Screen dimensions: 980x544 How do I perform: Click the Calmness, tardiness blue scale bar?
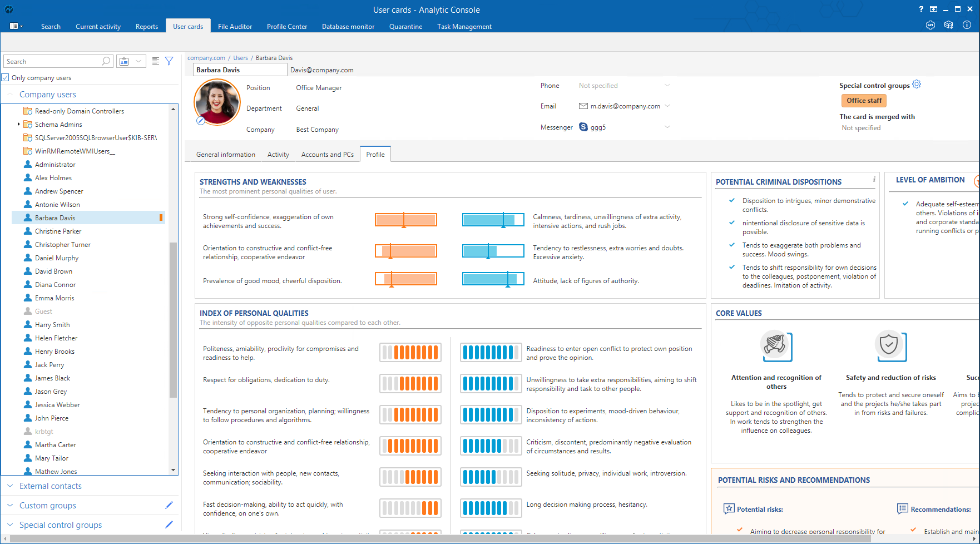point(493,220)
